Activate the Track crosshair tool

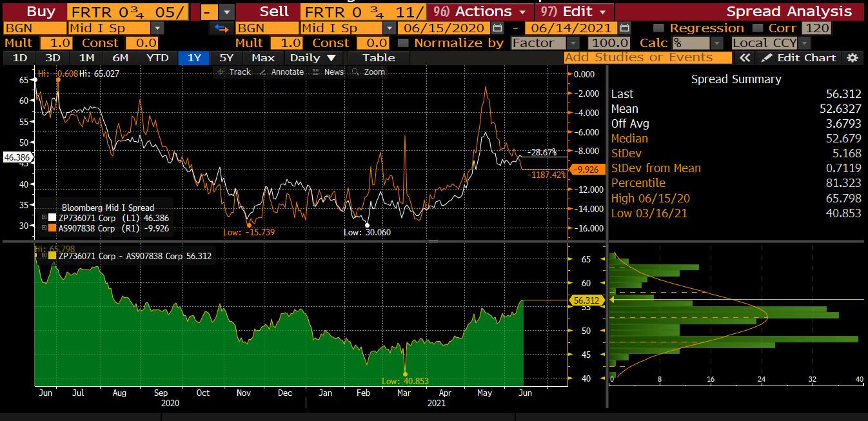[x=234, y=72]
